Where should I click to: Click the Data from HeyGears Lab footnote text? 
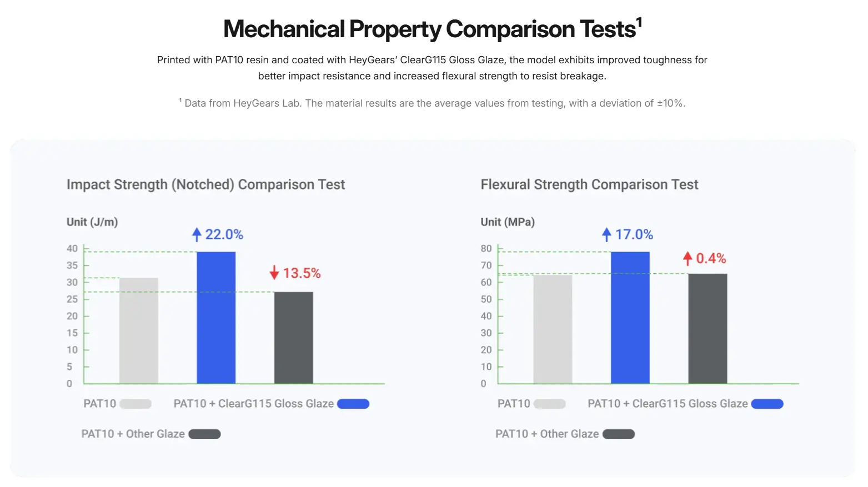tap(434, 103)
